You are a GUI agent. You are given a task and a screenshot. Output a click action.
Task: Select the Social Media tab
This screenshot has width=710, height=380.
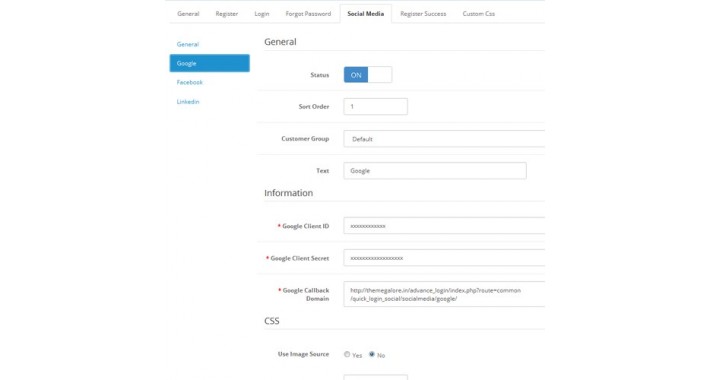pos(365,14)
